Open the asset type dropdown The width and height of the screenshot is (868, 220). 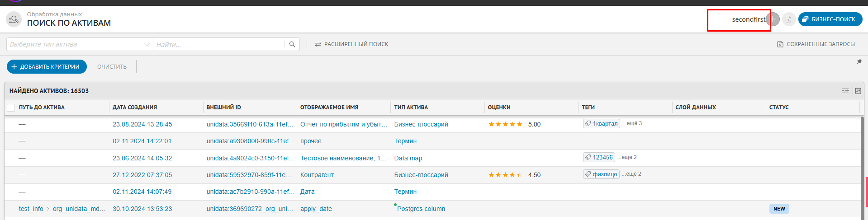click(79, 44)
